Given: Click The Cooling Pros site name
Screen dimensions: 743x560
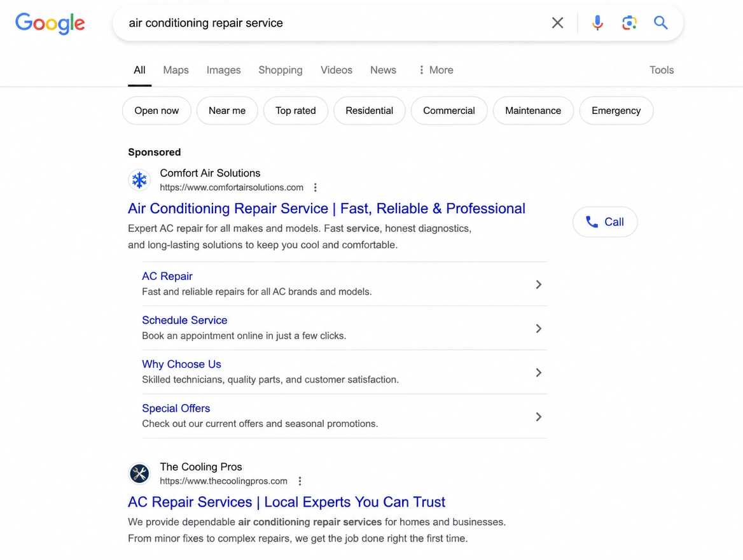Looking at the screenshot, I should pyautogui.click(x=201, y=466).
